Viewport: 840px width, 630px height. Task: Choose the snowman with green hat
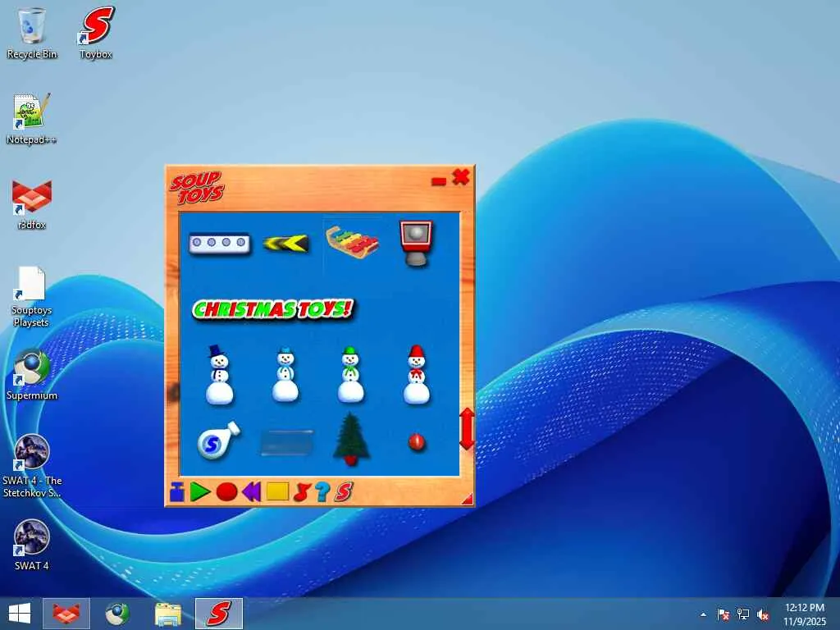pos(351,374)
